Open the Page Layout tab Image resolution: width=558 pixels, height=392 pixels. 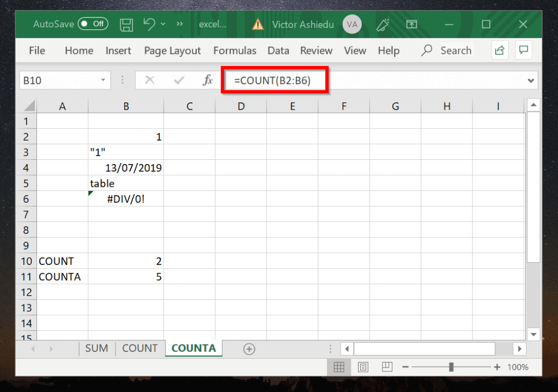172,51
